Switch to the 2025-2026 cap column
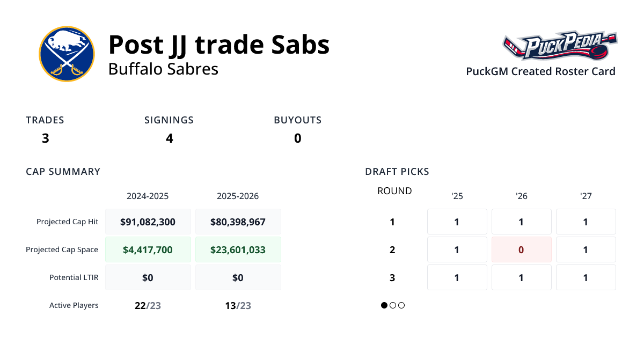 (238, 196)
